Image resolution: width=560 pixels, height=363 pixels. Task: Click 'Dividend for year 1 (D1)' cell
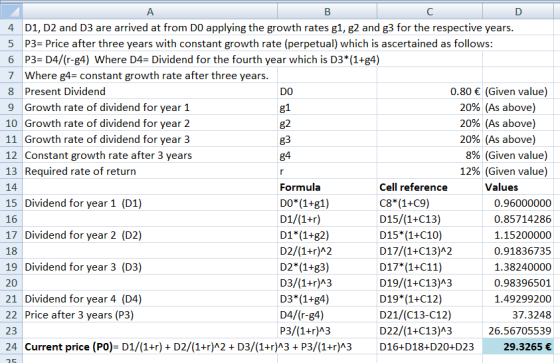pos(150,203)
